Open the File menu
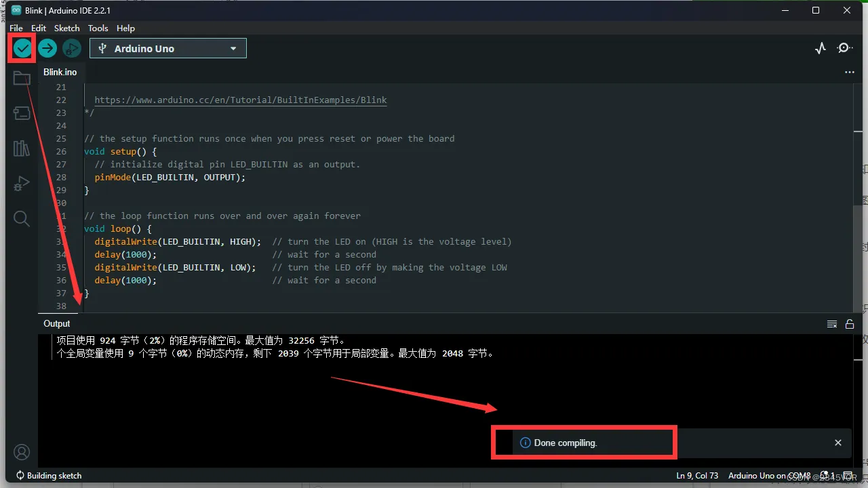This screenshot has height=488, width=868. coord(16,28)
